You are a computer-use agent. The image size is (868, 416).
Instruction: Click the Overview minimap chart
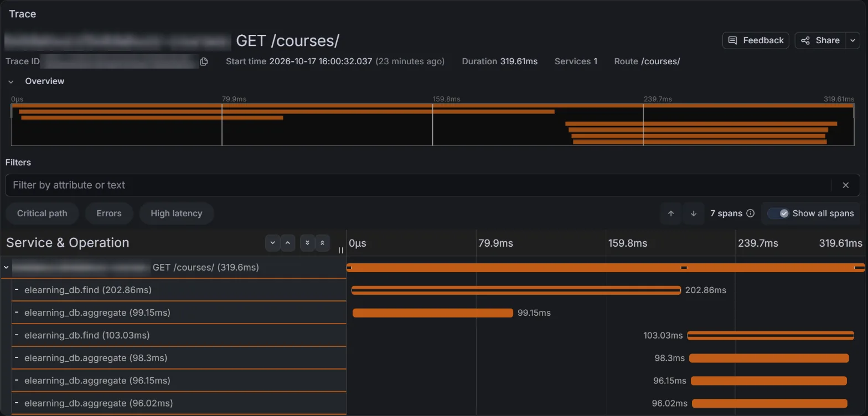(432, 124)
